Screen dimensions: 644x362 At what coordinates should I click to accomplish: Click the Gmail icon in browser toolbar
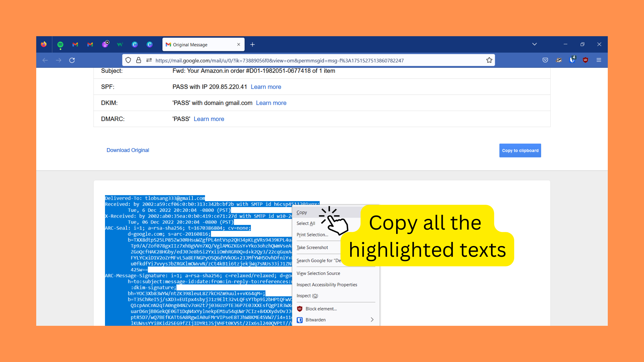(75, 44)
